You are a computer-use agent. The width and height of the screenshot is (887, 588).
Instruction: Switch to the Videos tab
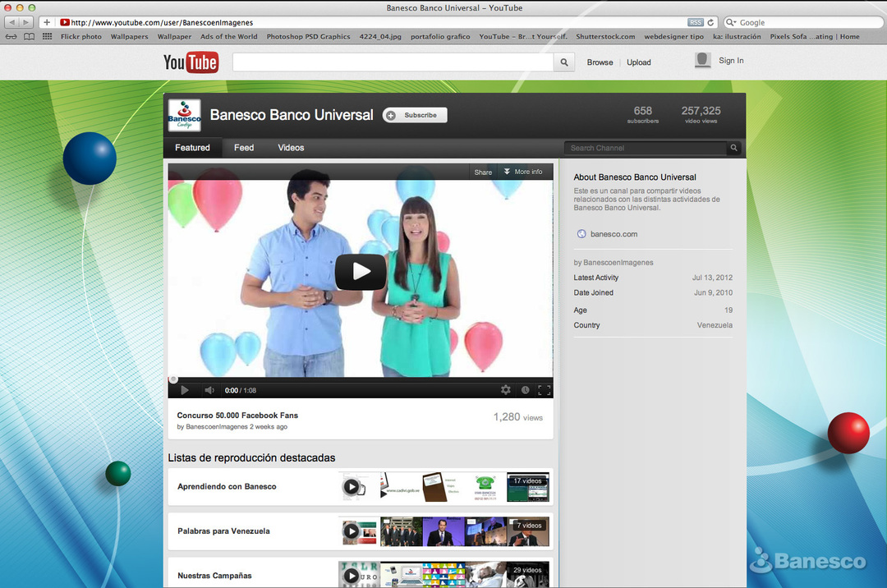[x=290, y=148]
